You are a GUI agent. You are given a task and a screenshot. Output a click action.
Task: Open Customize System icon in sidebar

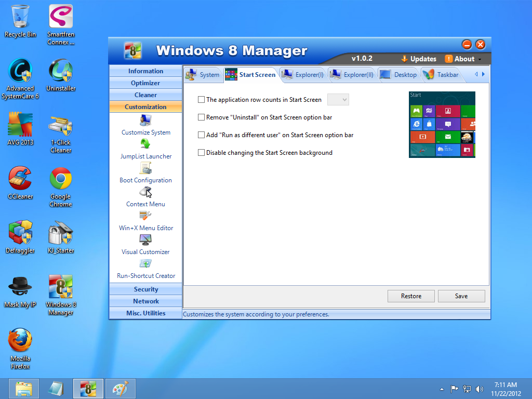(x=145, y=120)
